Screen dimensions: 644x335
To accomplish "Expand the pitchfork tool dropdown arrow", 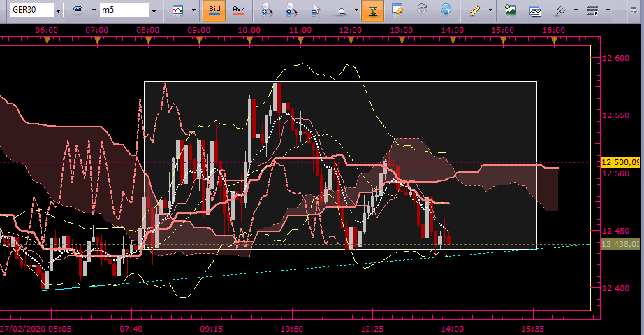I will click(x=576, y=10).
